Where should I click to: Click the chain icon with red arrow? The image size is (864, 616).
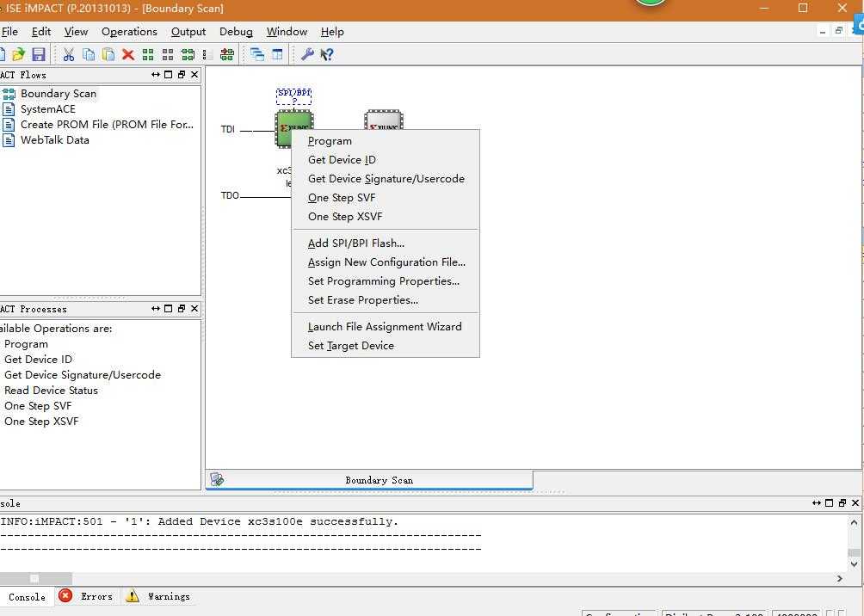(x=227, y=54)
